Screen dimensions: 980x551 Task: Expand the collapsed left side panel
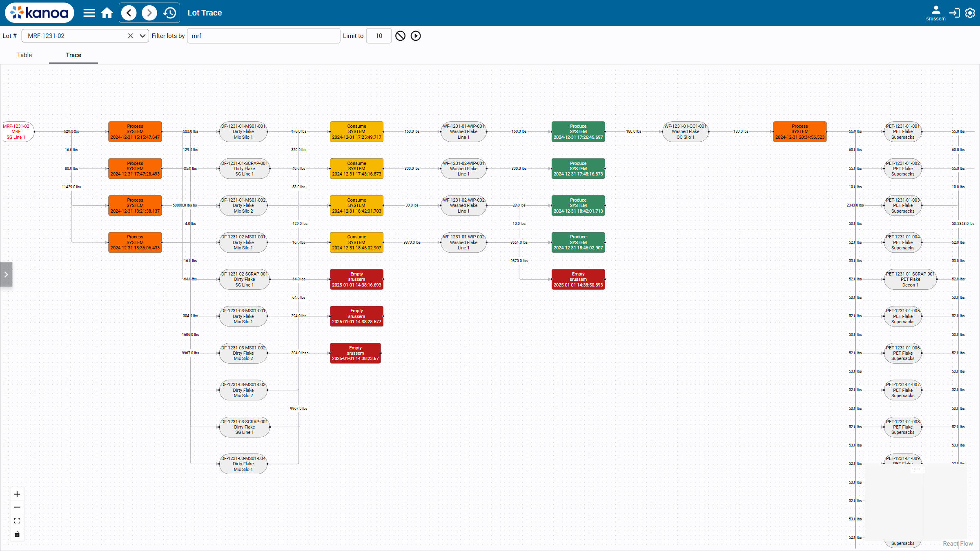click(6, 274)
